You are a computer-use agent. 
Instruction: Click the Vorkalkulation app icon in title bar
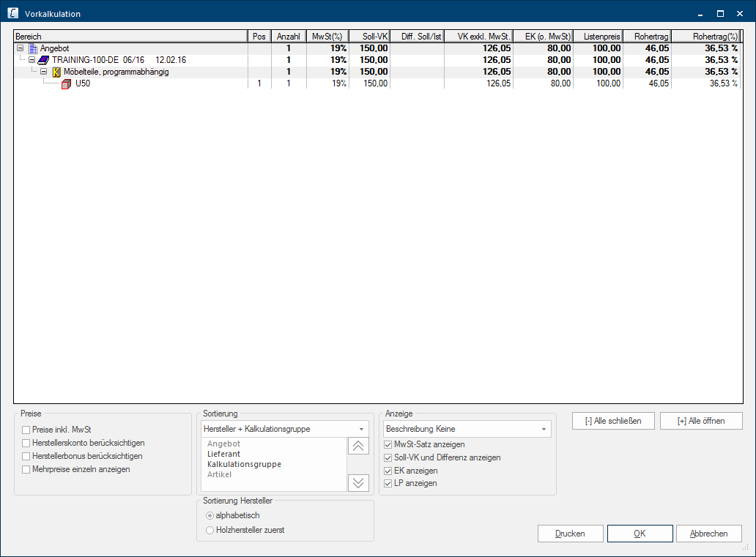point(12,13)
